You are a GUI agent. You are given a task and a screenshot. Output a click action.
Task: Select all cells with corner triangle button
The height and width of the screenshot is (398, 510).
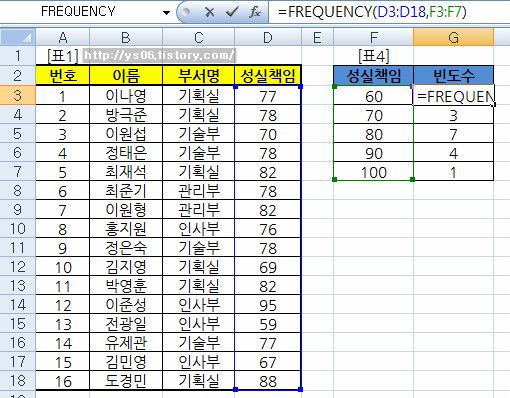(x=18, y=37)
